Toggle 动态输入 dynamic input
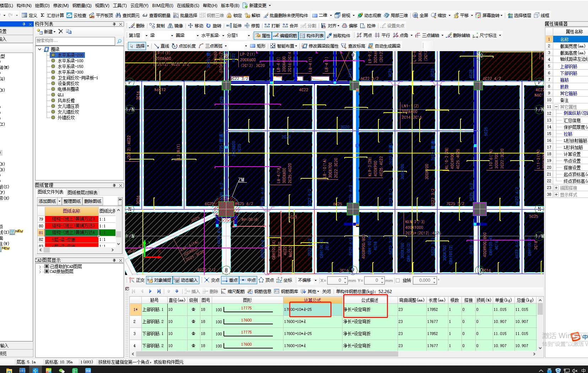 186,280
